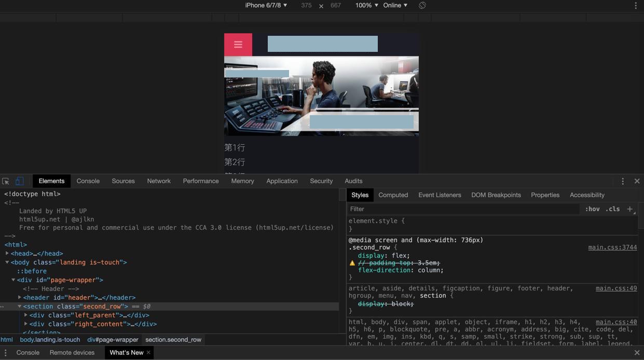Viewport: 644px width, 360px height.
Task: Switch to the Elements tab
Action: (x=51, y=181)
